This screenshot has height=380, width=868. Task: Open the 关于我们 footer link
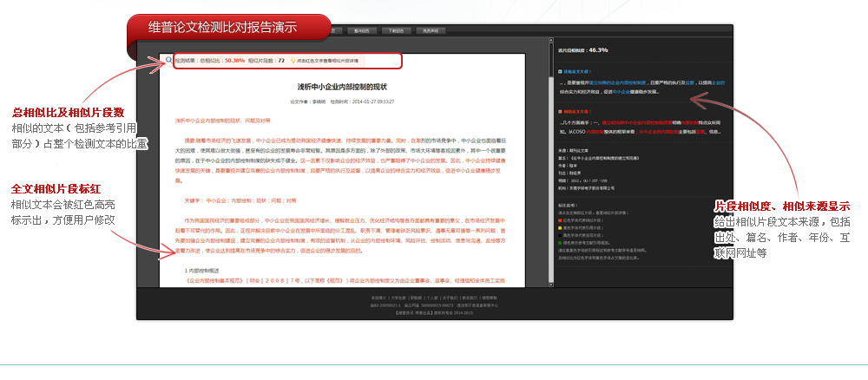pyautogui.click(x=450, y=298)
